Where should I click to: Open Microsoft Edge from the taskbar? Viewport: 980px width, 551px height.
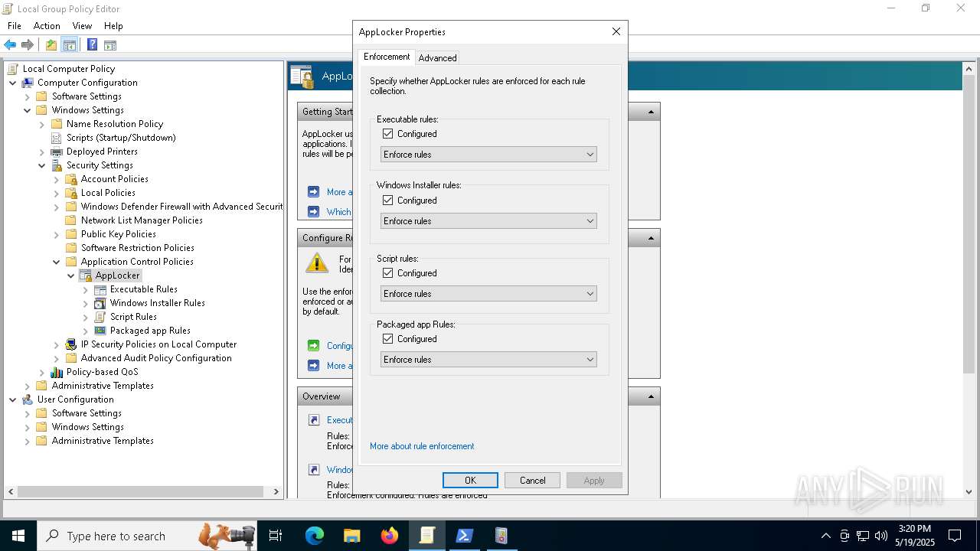coord(314,536)
